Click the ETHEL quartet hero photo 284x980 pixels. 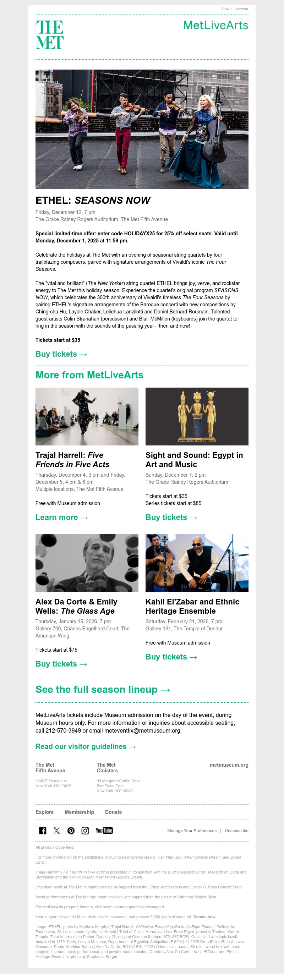[x=142, y=128]
